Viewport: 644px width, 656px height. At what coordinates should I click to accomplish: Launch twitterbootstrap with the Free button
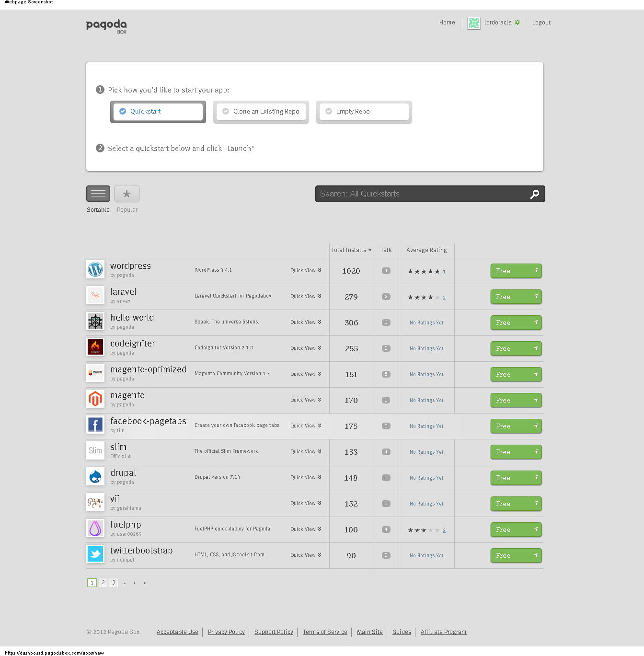(516, 555)
